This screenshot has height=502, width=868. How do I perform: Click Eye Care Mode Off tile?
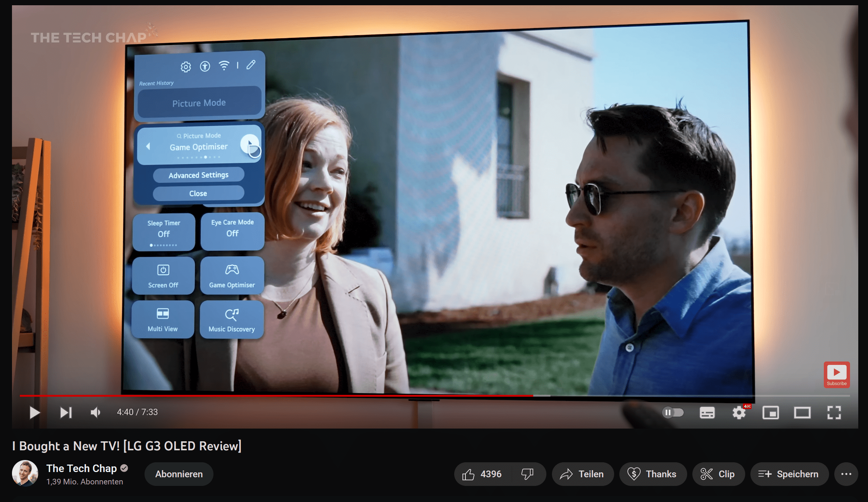[x=232, y=231]
